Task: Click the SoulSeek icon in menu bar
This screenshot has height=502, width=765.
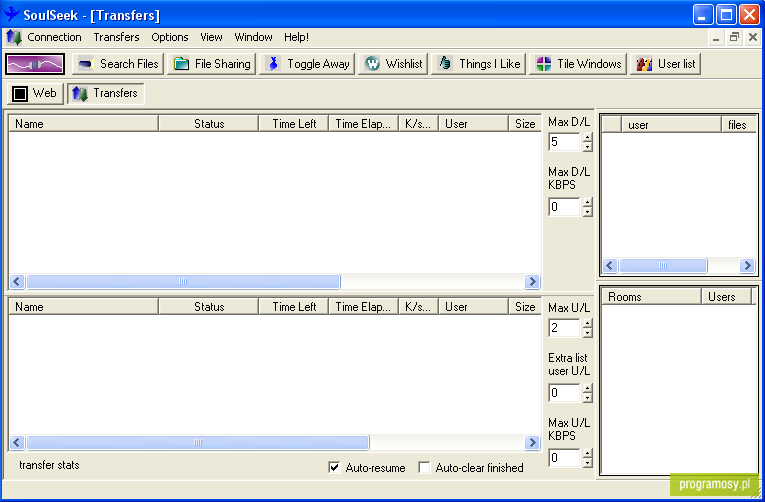Action: coord(14,37)
